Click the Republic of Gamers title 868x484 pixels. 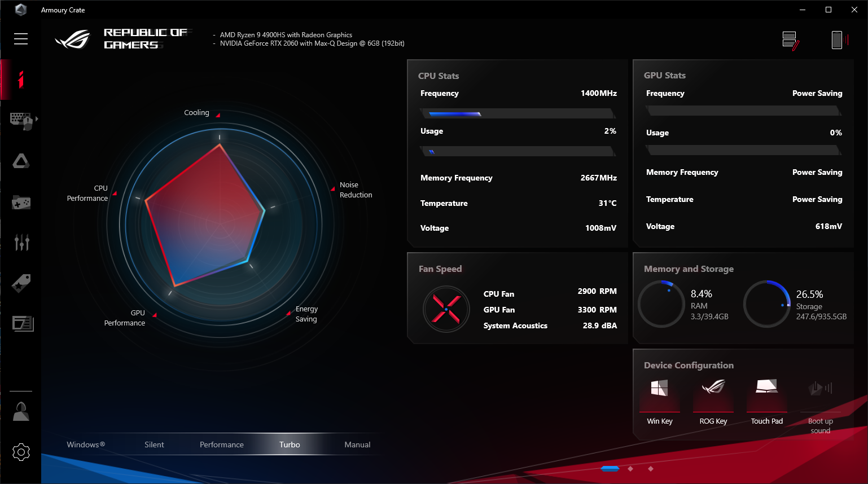tap(148, 38)
